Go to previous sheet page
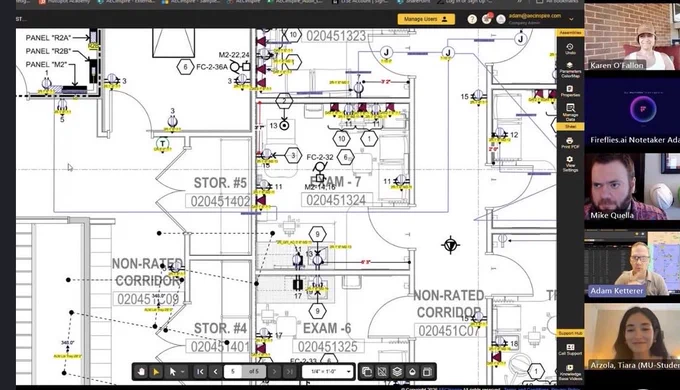The image size is (680, 390). click(x=215, y=372)
